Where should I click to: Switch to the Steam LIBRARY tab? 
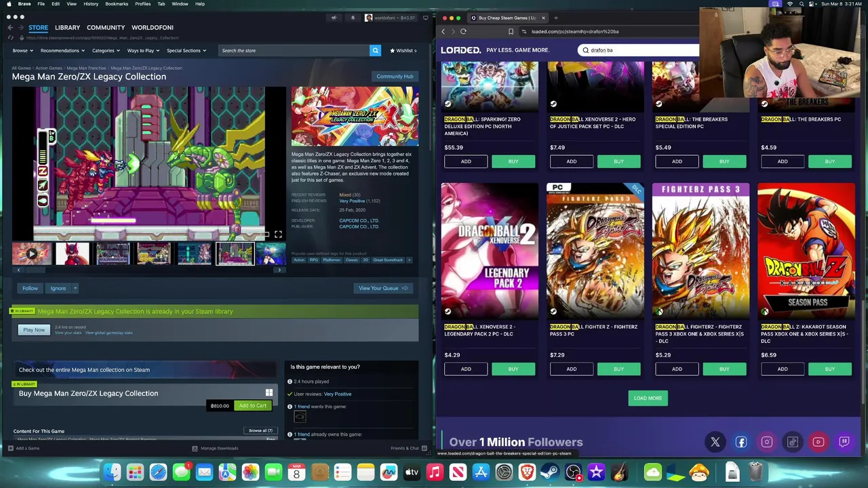point(67,27)
